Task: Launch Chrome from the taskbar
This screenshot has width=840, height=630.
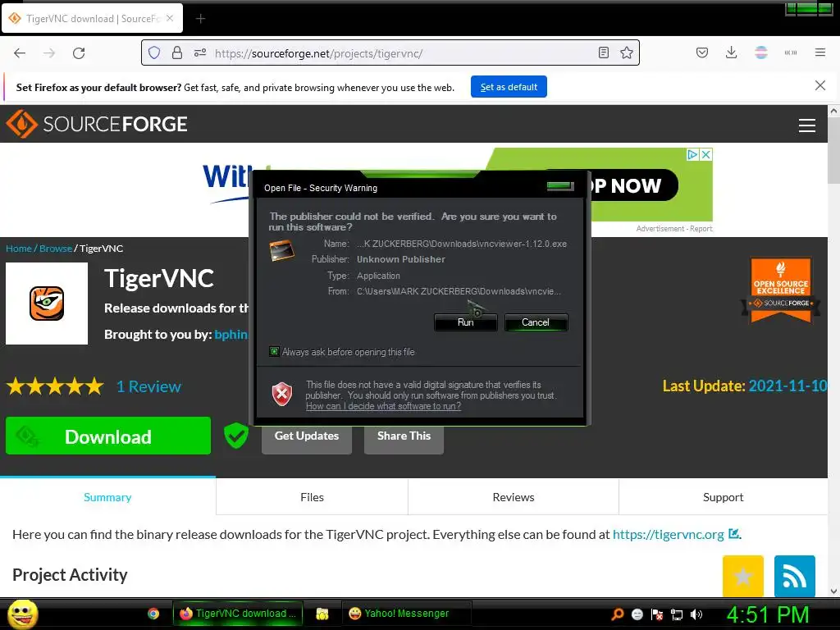Action: tap(153, 614)
